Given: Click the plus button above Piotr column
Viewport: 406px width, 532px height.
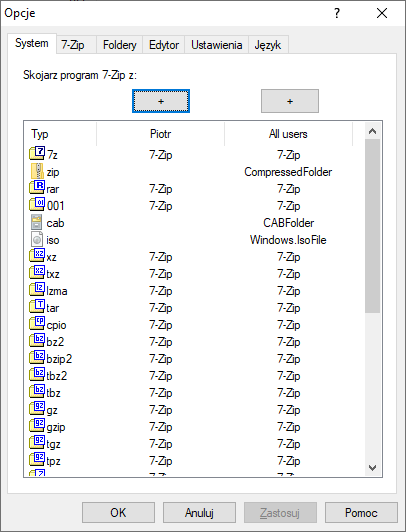Looking at the screenshot, I should 161,101.
